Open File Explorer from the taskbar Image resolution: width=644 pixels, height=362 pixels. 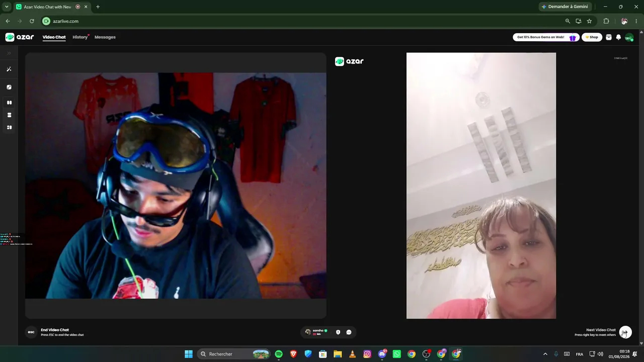pyautogui.click(x=338, y=354)
